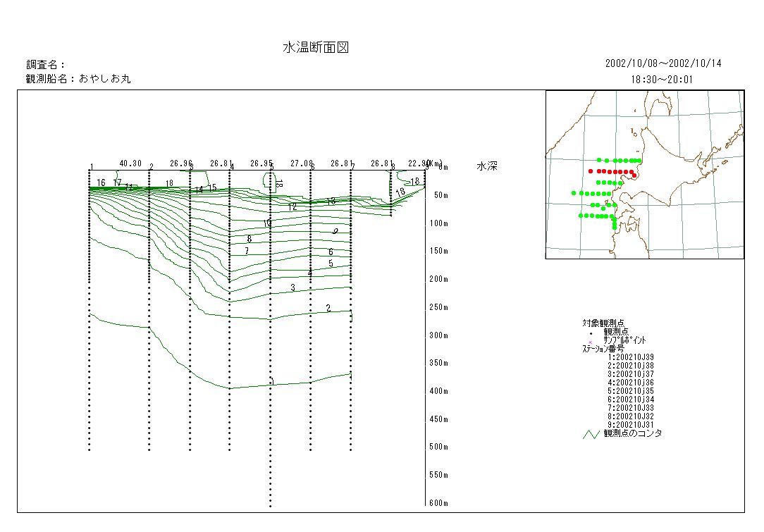This screenshot has height=532, width=764.
Task: Select station entry 9:200210J31 in the list
Action: coord(630,424)
